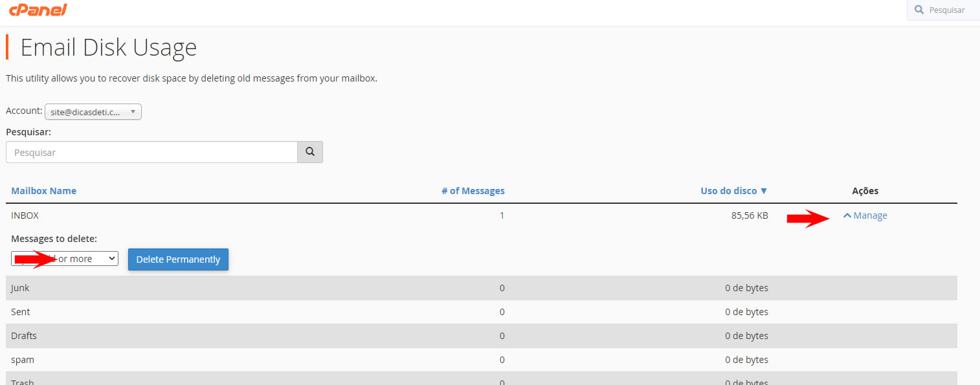
Task: Open the Account email selector dropdown
Action: point(93,112)
